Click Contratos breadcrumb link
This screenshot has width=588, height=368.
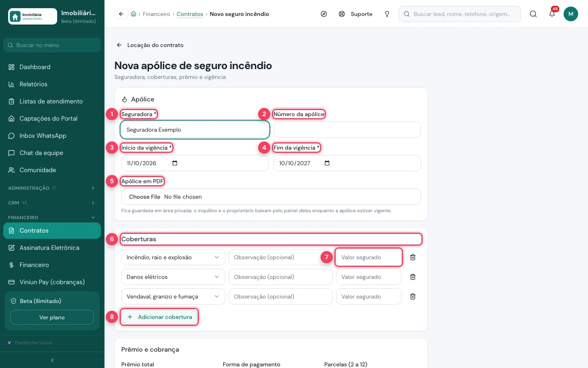pyautogui.click(x=190, y=14)
